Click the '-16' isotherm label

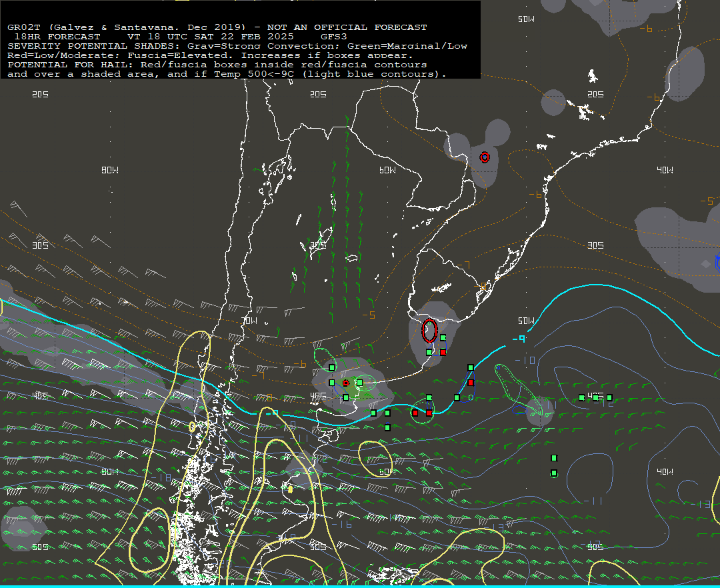pos(341,524)
